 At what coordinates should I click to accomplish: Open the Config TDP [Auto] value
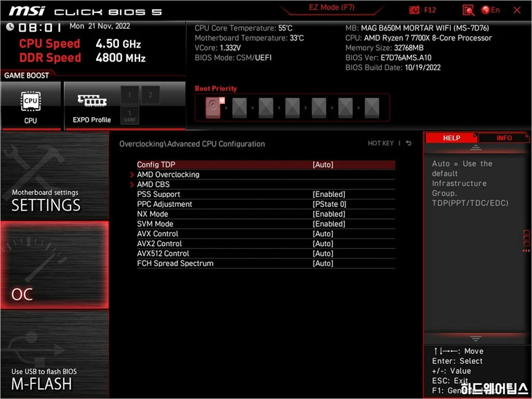tap(323, 165)
